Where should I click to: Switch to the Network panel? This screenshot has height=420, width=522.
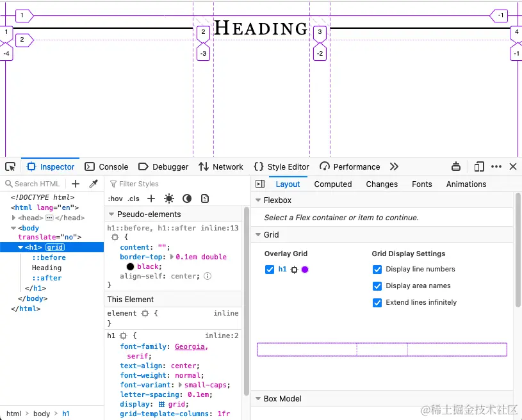pyautogui.click(x=221, y=166)
